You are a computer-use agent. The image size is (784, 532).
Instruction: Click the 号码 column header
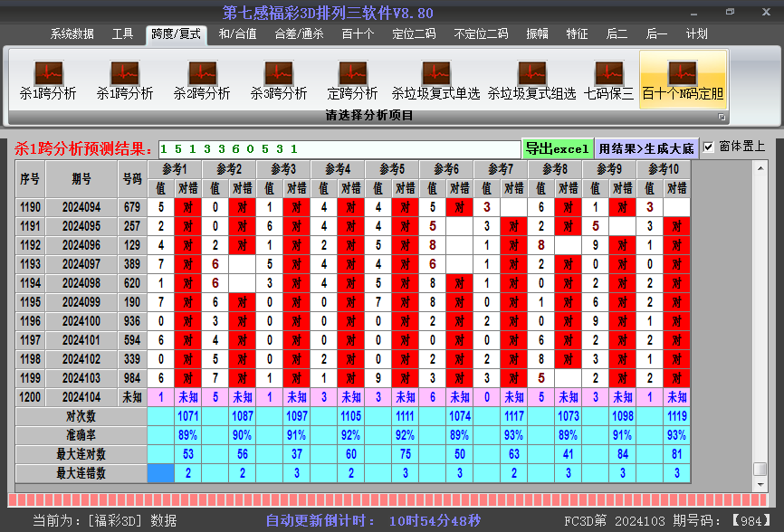[132, 179]
